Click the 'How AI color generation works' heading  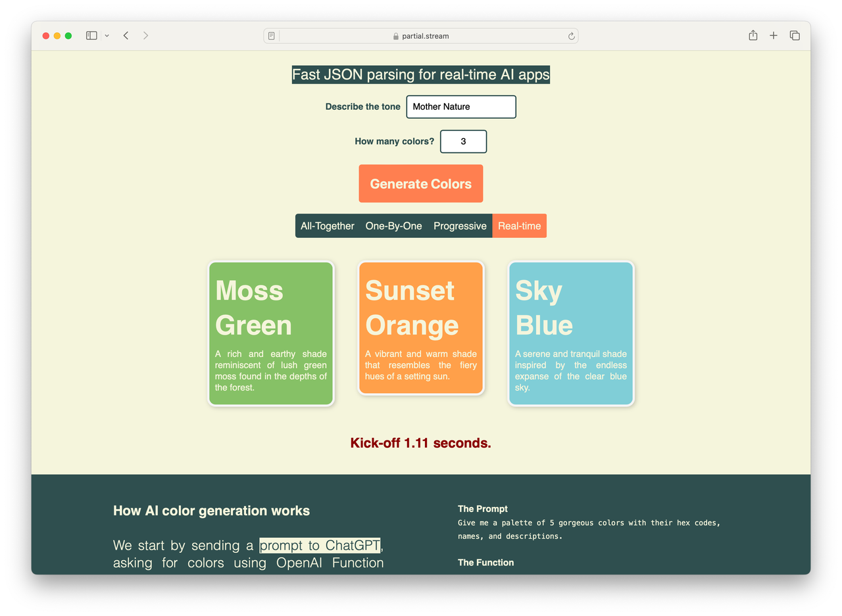click(x=211, y=511)
